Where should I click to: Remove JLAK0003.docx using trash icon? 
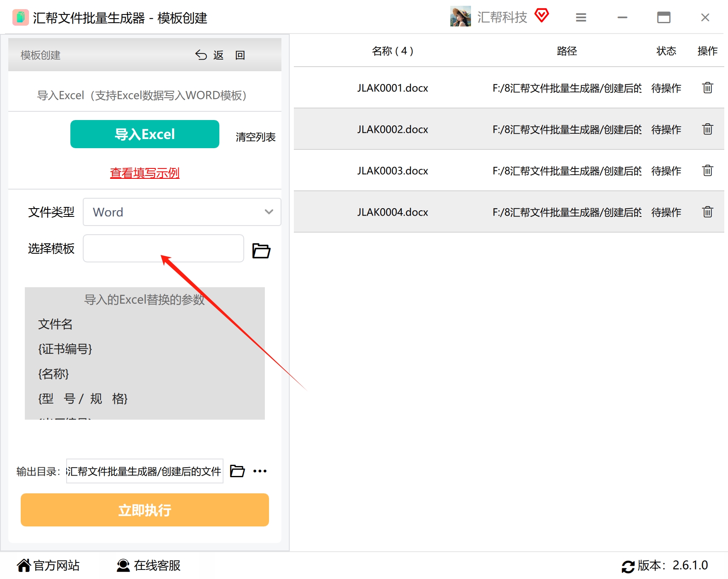(707, 171)
